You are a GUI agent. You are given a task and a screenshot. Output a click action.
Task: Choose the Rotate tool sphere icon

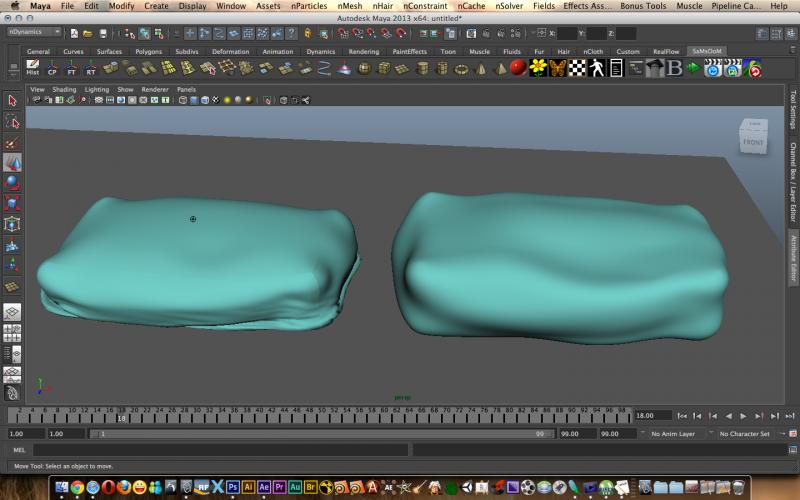point(12,182)
